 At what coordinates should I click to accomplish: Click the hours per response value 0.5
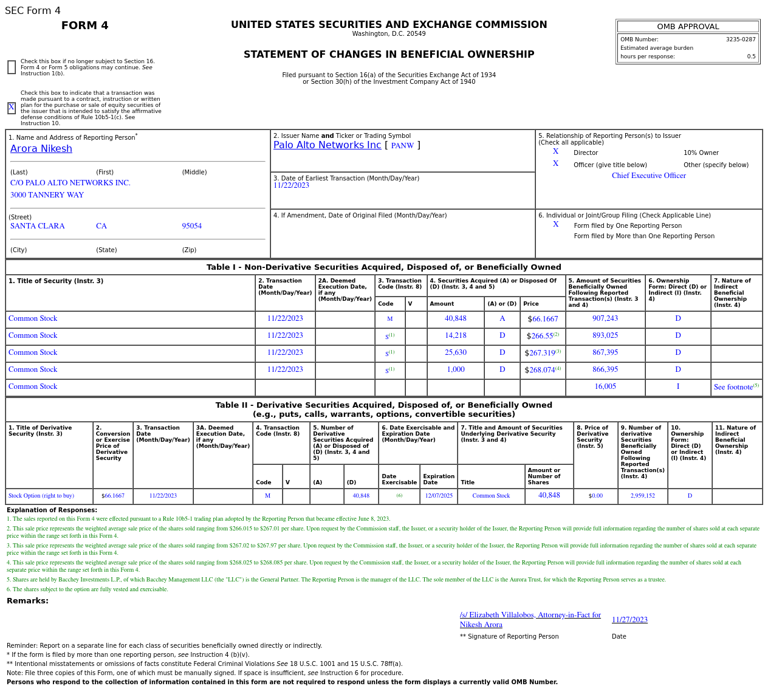pyautogui.click(x=752, y=57)
